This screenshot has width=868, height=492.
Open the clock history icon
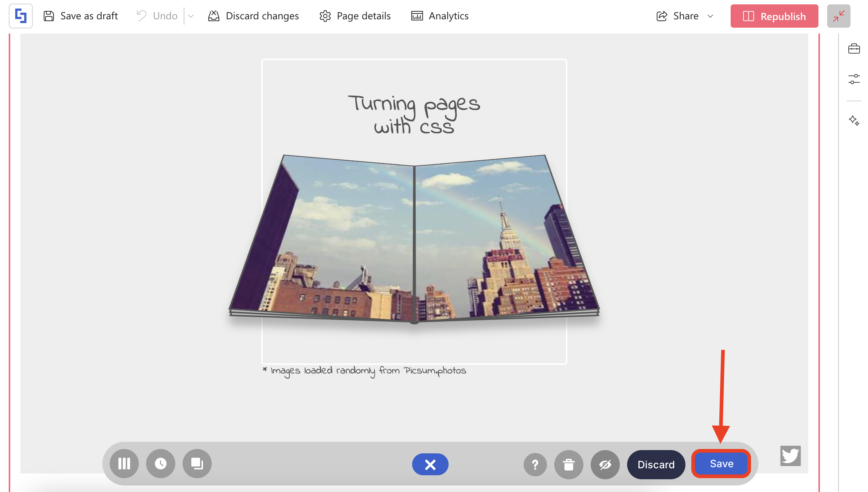click(x=161, y=464)
